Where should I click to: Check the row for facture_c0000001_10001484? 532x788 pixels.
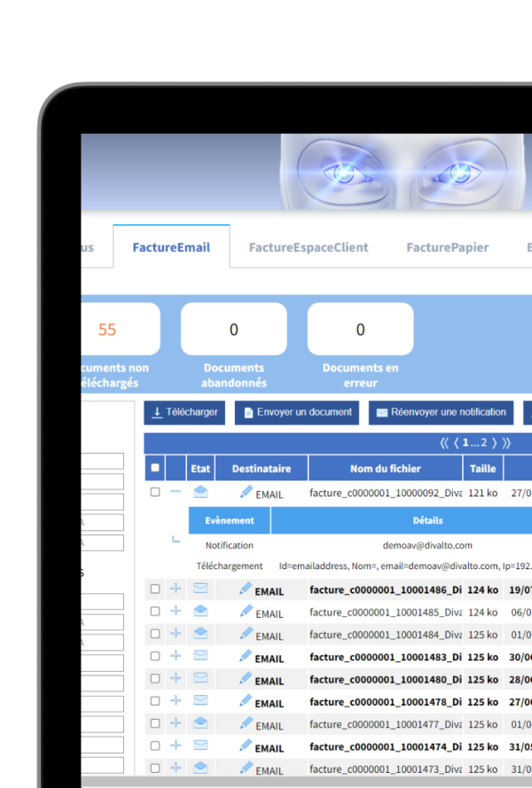(155, 634)
